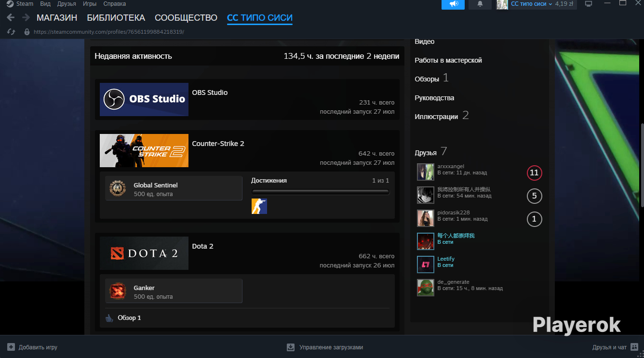Image resolution: width=644 pixels, height=358 pixels.
Task: Open the Друзья menu in the menu bar
Action: tap(67, 4)
